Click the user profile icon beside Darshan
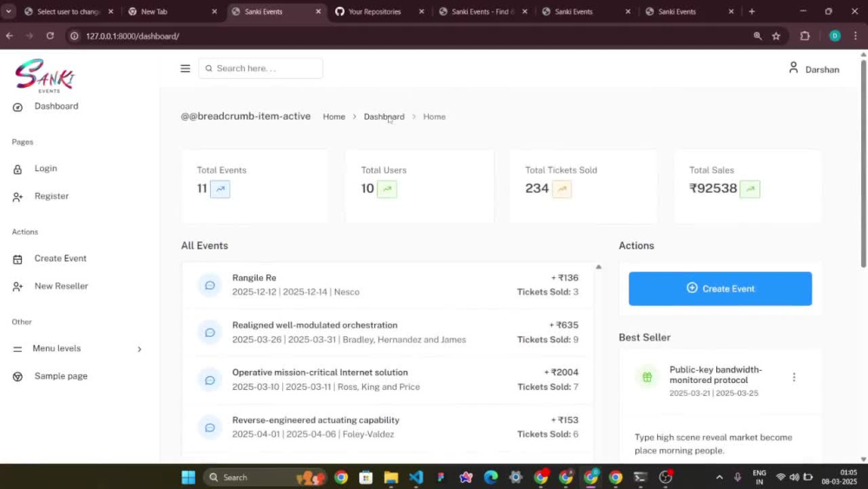 (793, 68)
